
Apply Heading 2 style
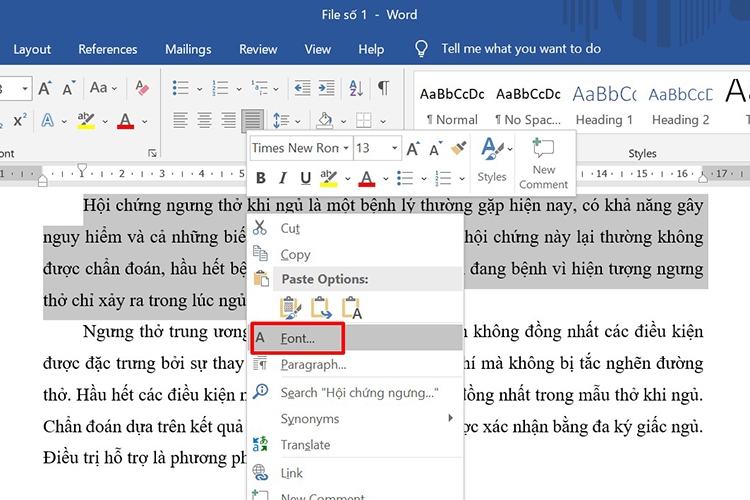tap(680, 106)
